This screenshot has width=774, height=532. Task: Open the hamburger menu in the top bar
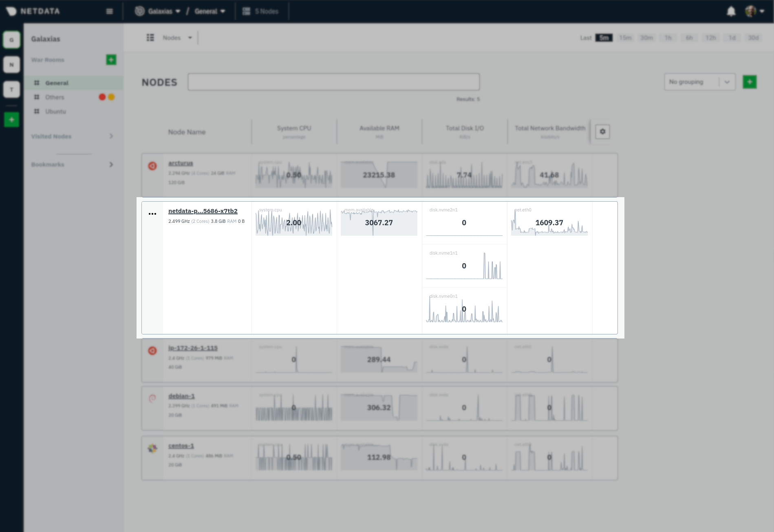[x=109, y=11]
